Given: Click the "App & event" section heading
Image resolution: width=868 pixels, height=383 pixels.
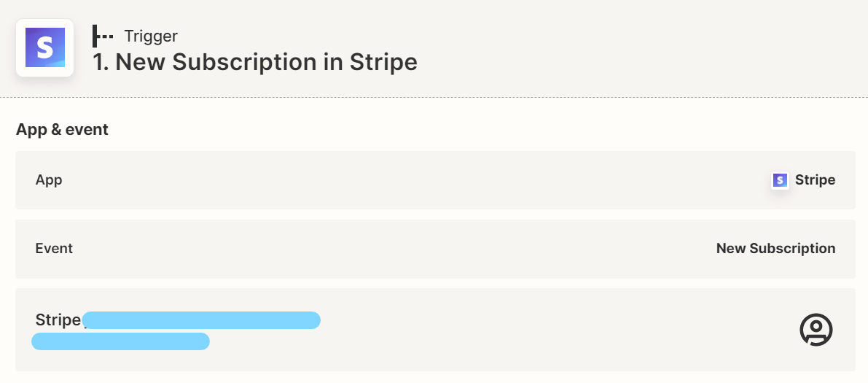Looking at the screenshot, I should pyautogui.click(x=62, y=130).
